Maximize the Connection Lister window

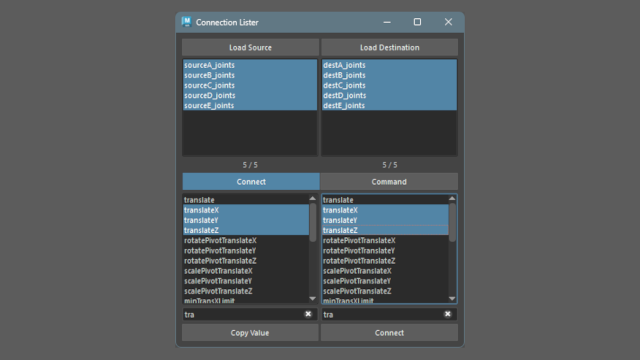pos(417,22)
